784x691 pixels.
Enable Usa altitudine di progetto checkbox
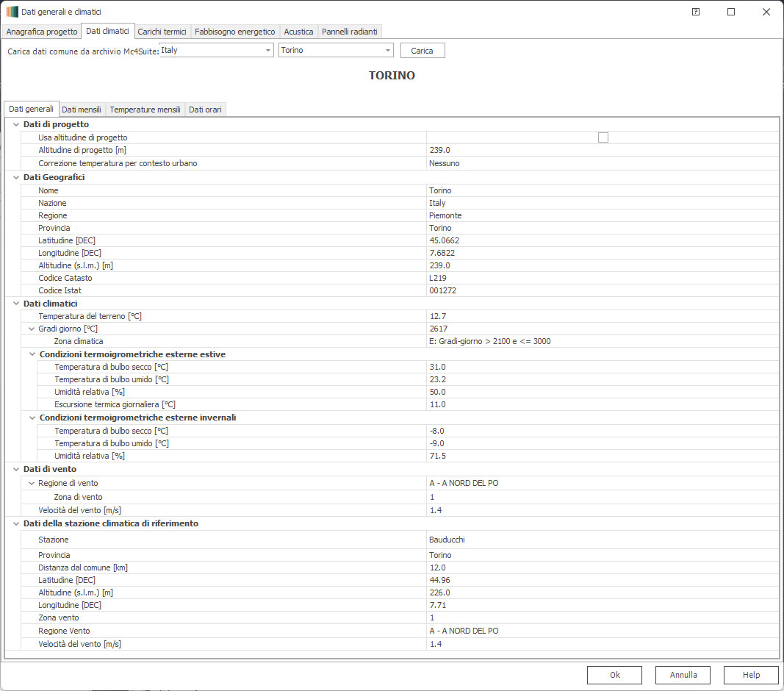(603, 137)
